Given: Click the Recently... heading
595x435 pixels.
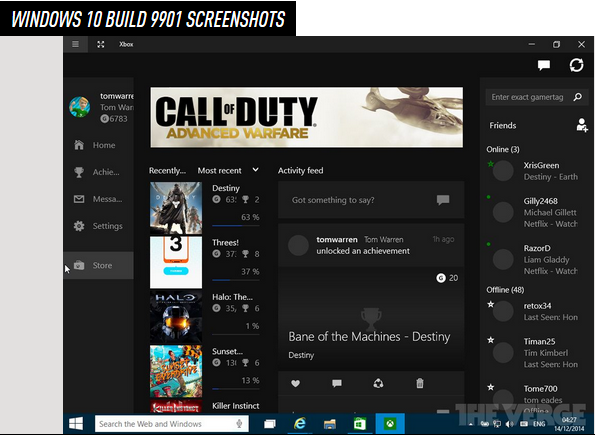Looking at the screenshot, I should coord(167,170).
